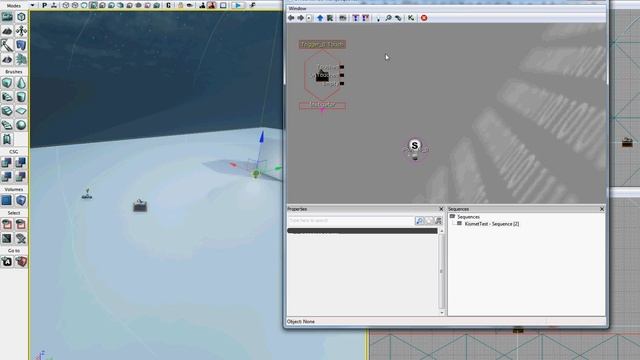Select the trigger actor icon in perspective viewport
640x360 pixels.
[140, 206]
